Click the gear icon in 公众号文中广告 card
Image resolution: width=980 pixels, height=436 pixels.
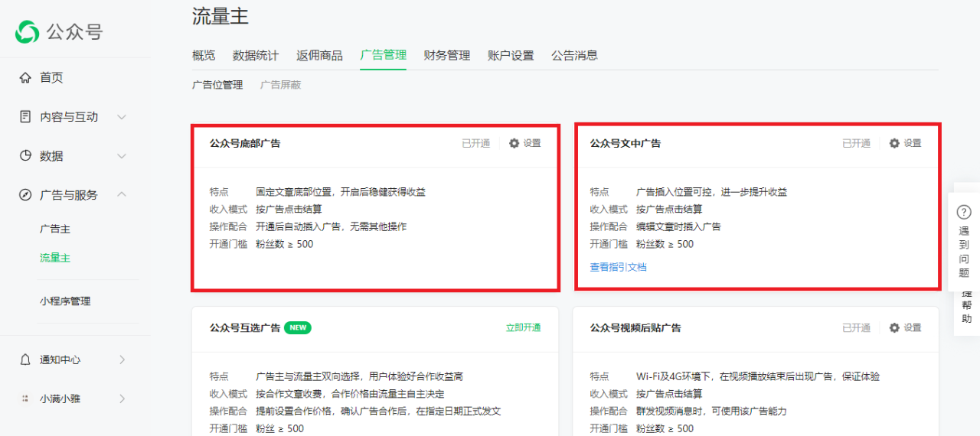(894, 143)
